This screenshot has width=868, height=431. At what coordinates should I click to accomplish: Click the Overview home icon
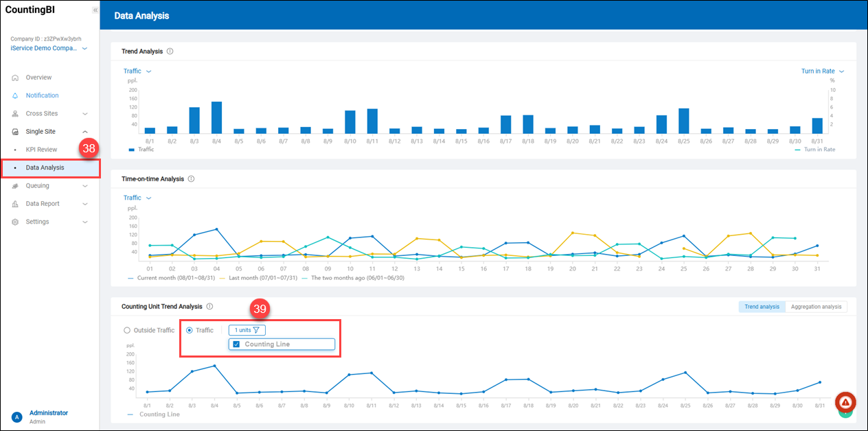[x=15, y=78]
